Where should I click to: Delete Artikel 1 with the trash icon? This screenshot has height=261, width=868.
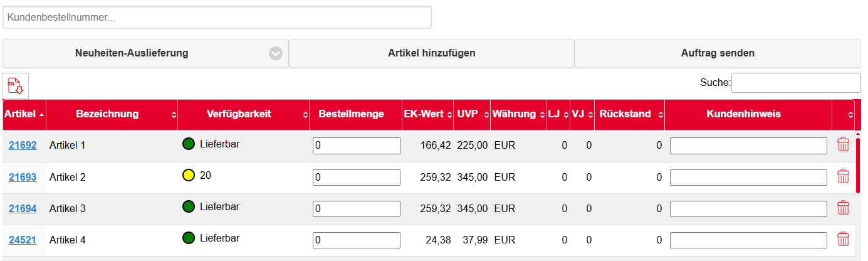pos(843,145)
